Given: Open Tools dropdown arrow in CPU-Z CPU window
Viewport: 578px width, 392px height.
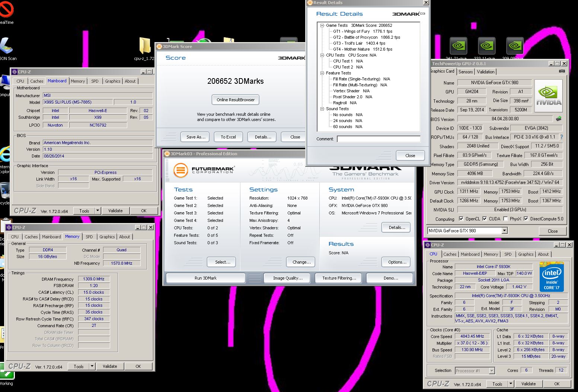Looking at the screenshot, I should (511, 384).
